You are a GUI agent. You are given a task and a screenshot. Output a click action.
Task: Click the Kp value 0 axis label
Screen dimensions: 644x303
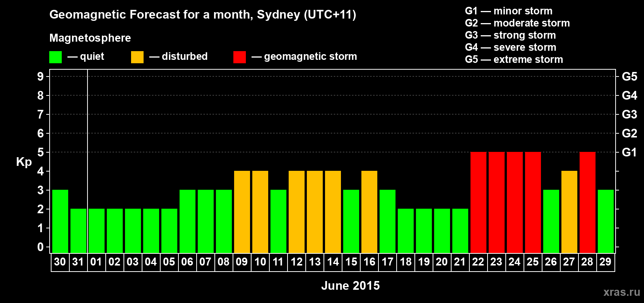click(x=41, y=247)
